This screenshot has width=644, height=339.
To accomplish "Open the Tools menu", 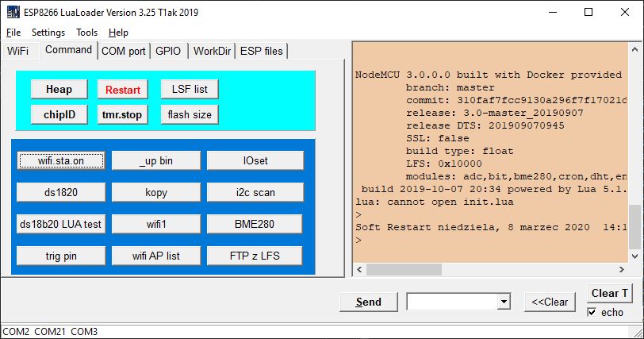I will point(86,33).
